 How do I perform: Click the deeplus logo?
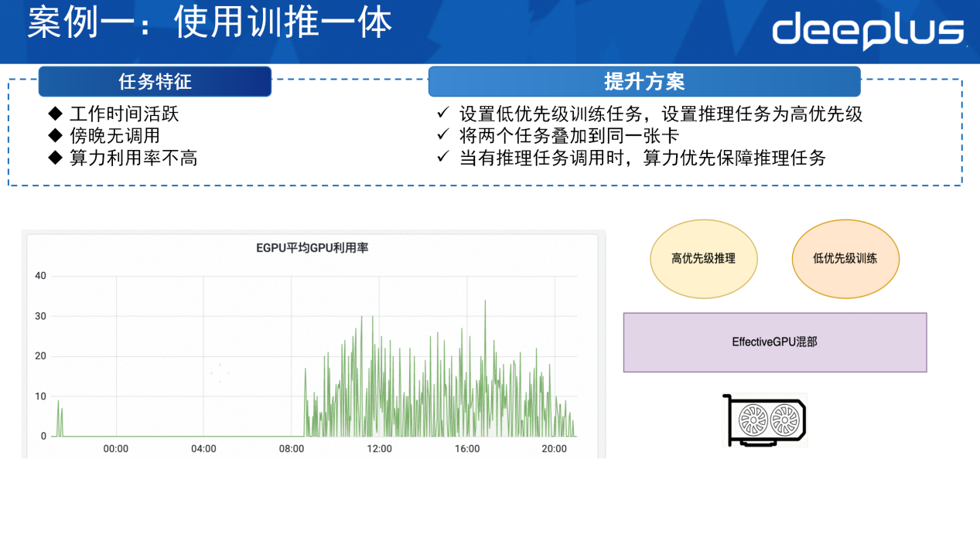(868, 31)
